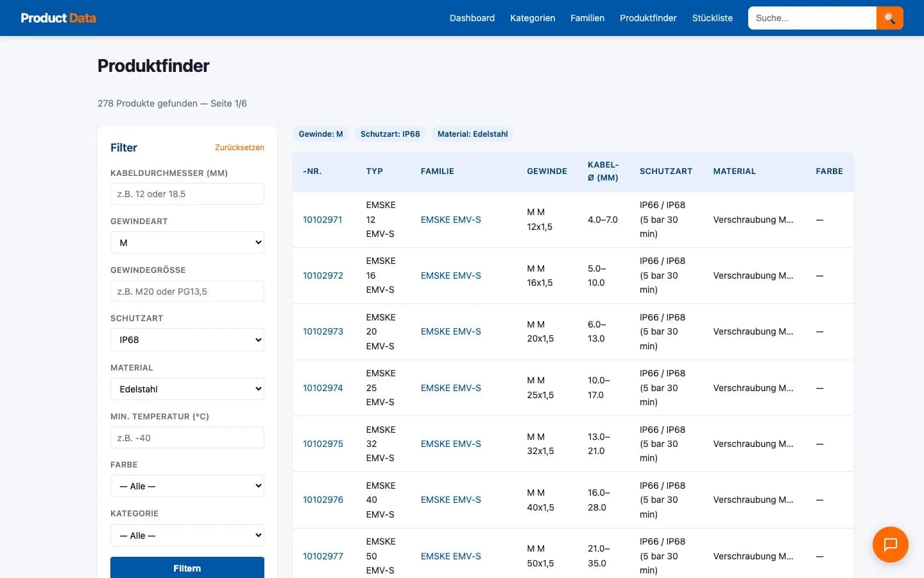This screenshot has height=578, width=924.
Task: Open the Schutzart dropdown
Action: (x=187, y=340)
